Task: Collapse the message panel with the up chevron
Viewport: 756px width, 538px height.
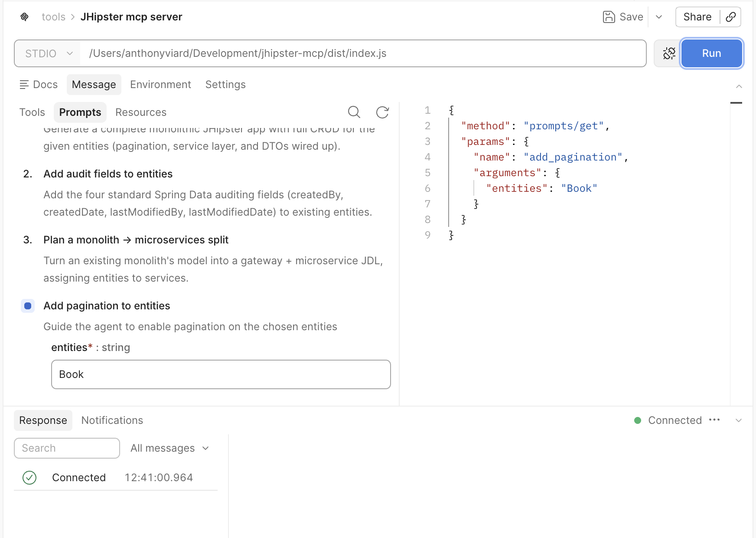Action: click(x=739, y=86)
